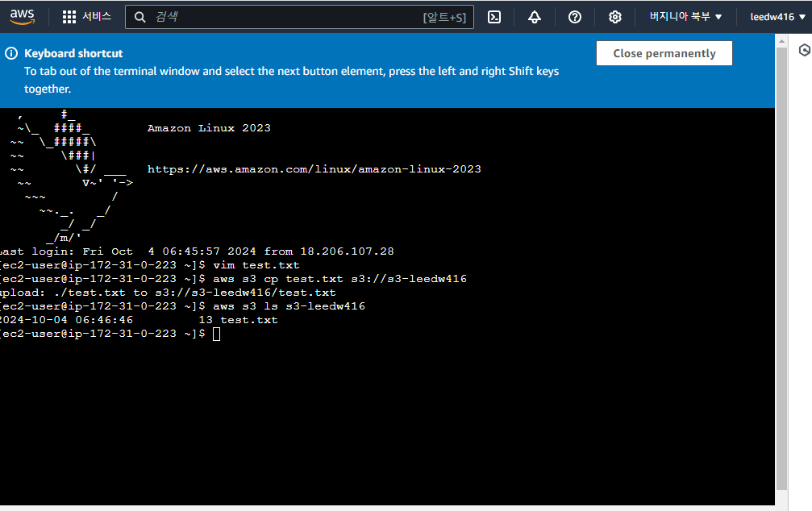Click the [알트+S] shortcut hint
Screen dimensions: 812x511
[444, 17]
